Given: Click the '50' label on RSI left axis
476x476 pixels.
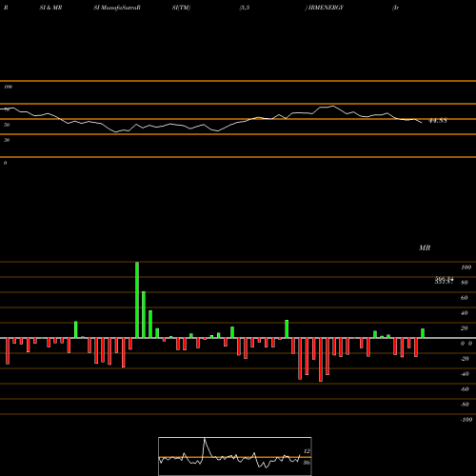Looking at the screenshot, I should [7, 125].
